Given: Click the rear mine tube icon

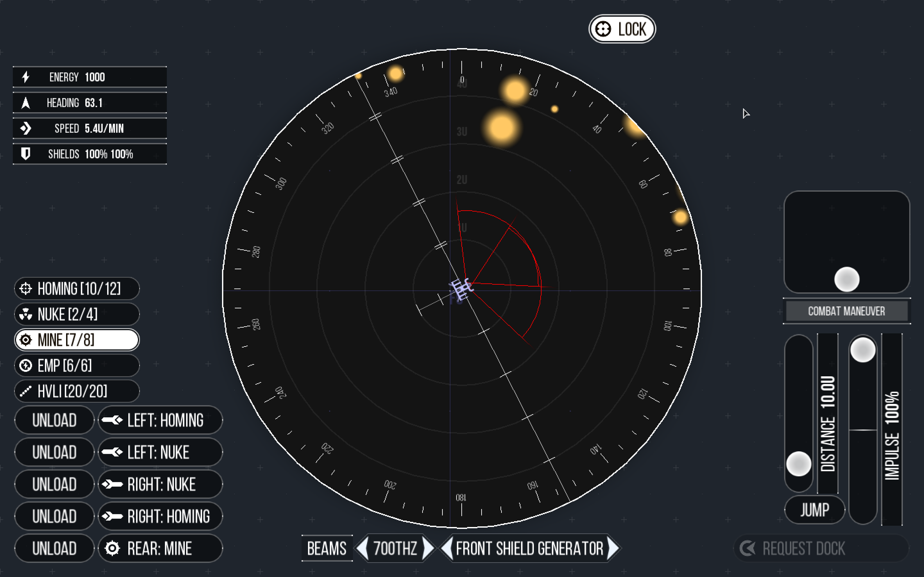Looking at the screenshot, I should [x=112, y=548].
